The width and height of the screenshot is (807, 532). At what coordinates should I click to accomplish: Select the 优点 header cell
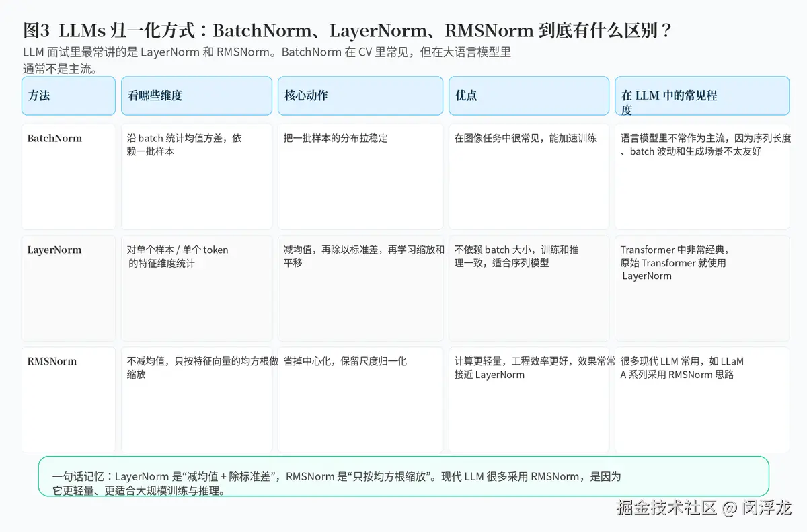coord(529,96)
